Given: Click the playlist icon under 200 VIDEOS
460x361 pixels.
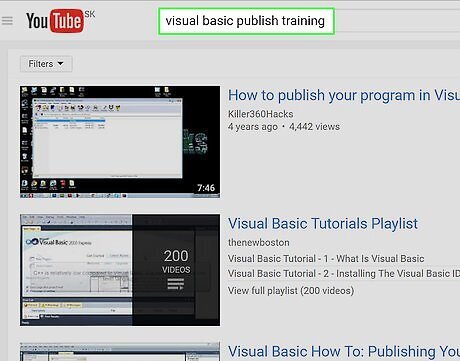Looking at the screenshot, I should 176,284.
